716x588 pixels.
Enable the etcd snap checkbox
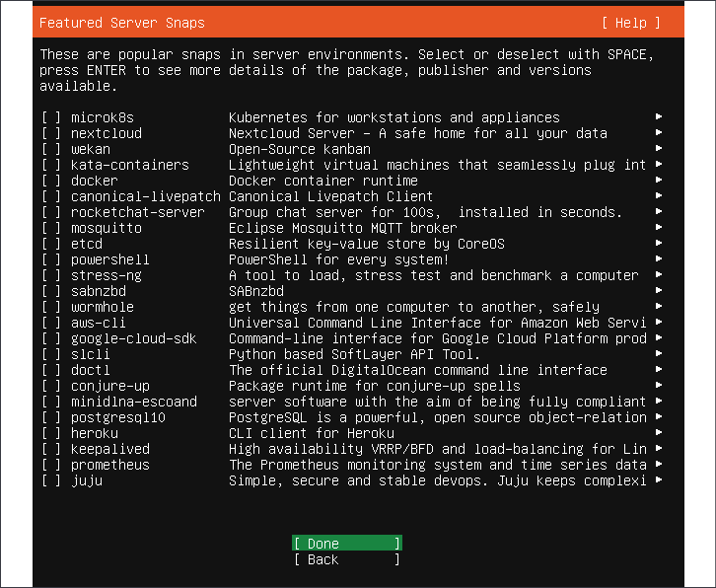[x=51, y=244]
